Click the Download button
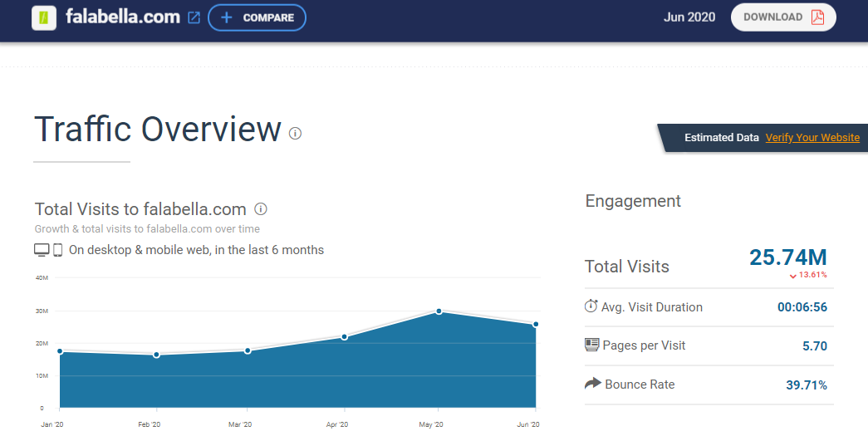868x436 pixels. (783, 17)
